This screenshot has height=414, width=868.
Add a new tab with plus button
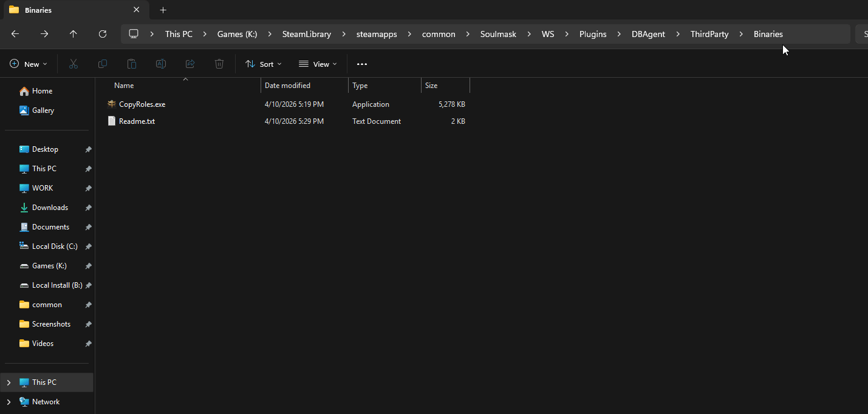coord(163,10)
